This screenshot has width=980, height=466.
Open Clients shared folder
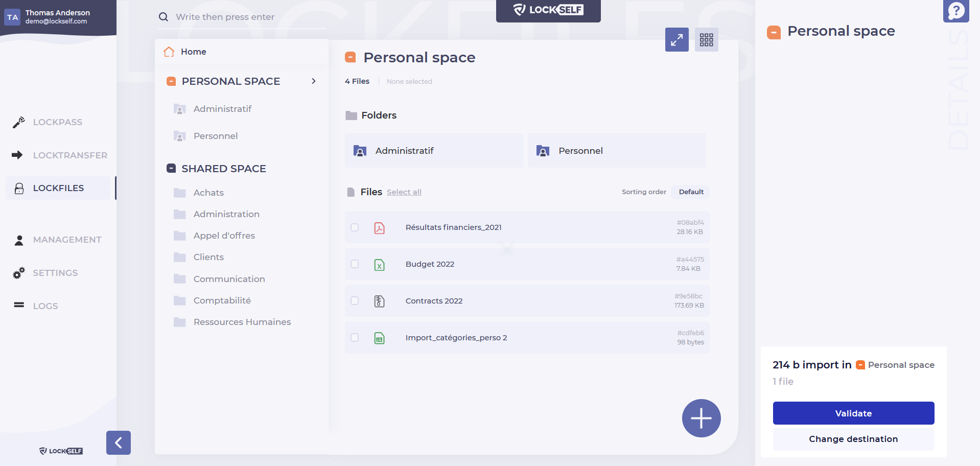click(208, 257)
